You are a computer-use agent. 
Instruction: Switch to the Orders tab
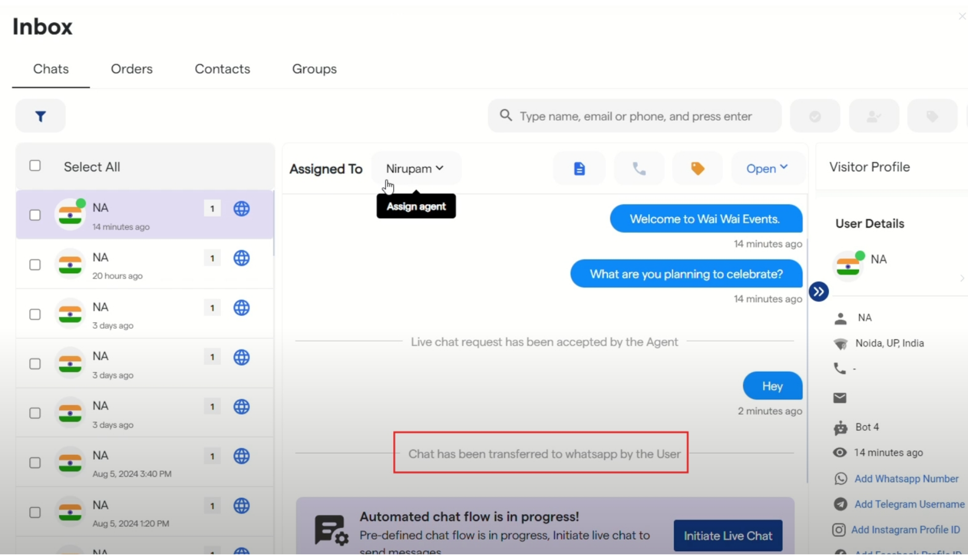(131, 68)
